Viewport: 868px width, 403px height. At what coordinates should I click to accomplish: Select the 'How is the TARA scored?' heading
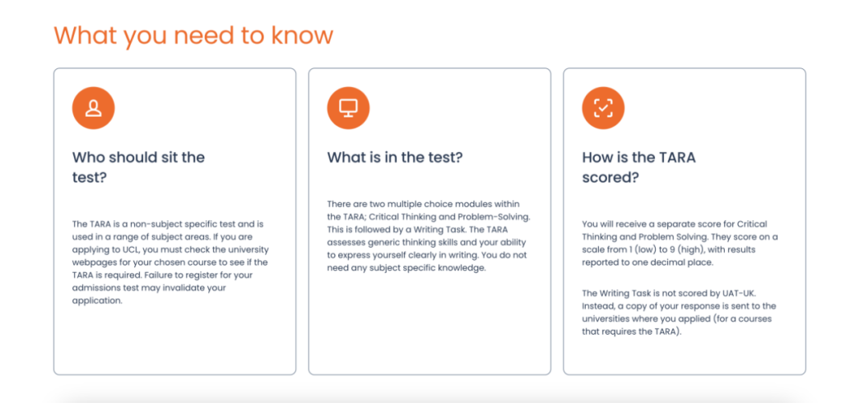[x=639, y=167]
